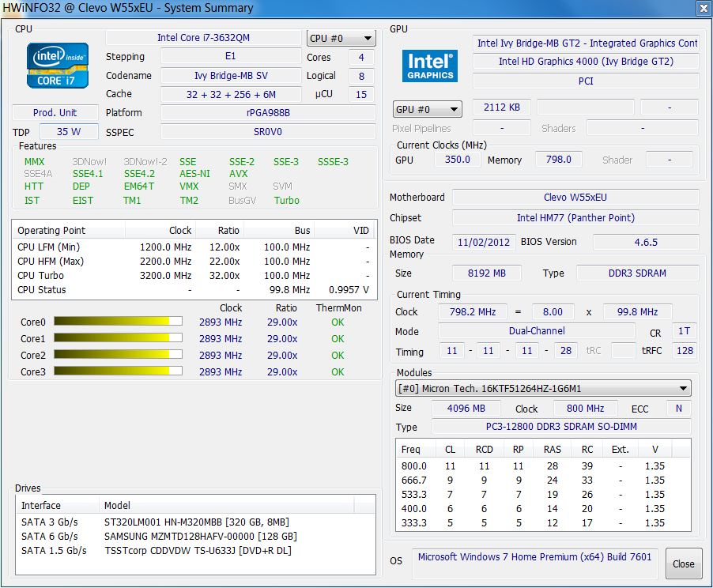Click the Core0 usage bar
Screen dimensions: 713x588
point(119,321)
